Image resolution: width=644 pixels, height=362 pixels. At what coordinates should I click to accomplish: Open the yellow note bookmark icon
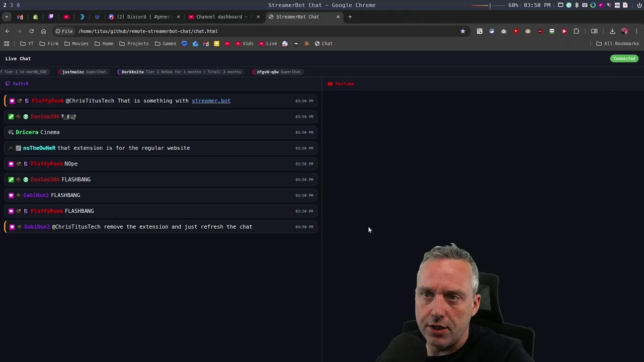217,44
